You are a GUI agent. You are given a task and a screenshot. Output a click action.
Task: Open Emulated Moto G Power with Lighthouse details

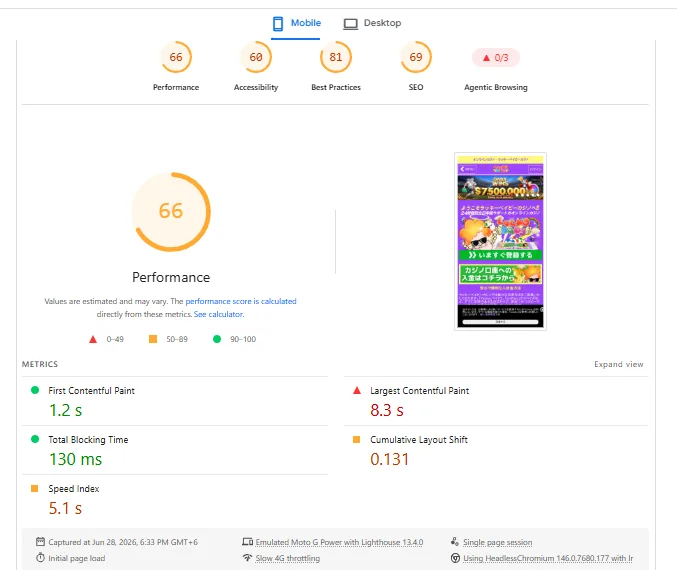click(x=339, y=542)
